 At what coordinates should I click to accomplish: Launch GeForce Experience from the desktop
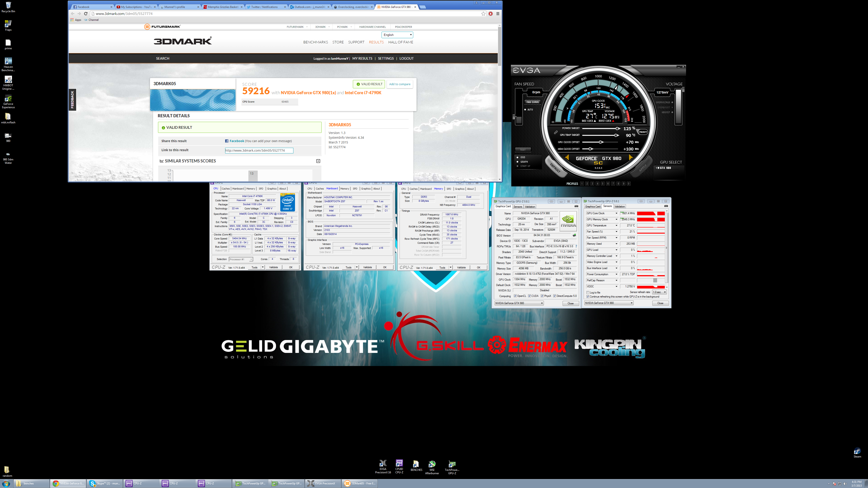(x=8, y=101)
